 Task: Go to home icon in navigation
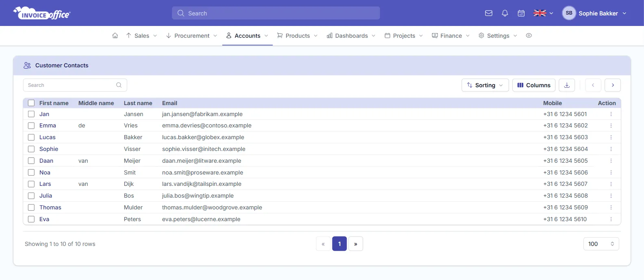(x=115, y=36)
